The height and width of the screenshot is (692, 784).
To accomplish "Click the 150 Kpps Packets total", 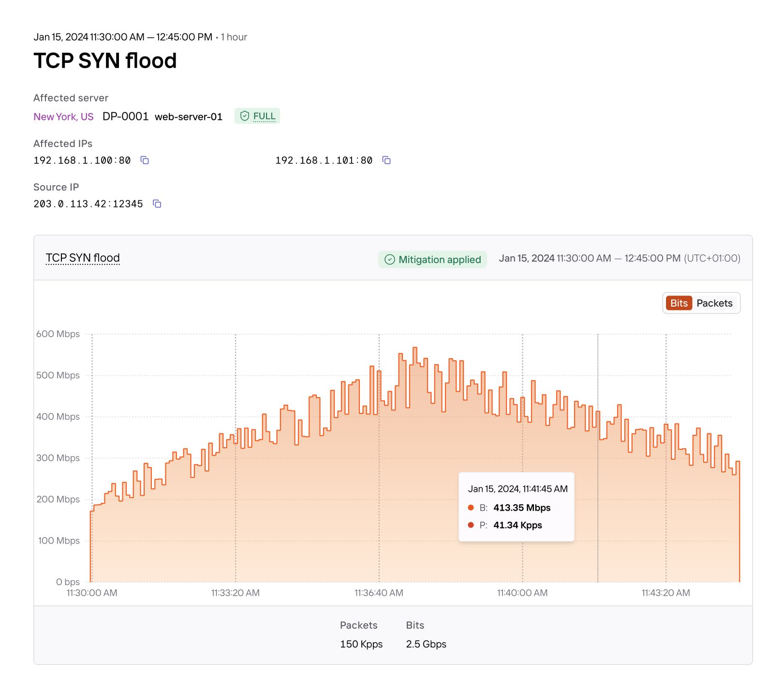I will pos(361,644).
